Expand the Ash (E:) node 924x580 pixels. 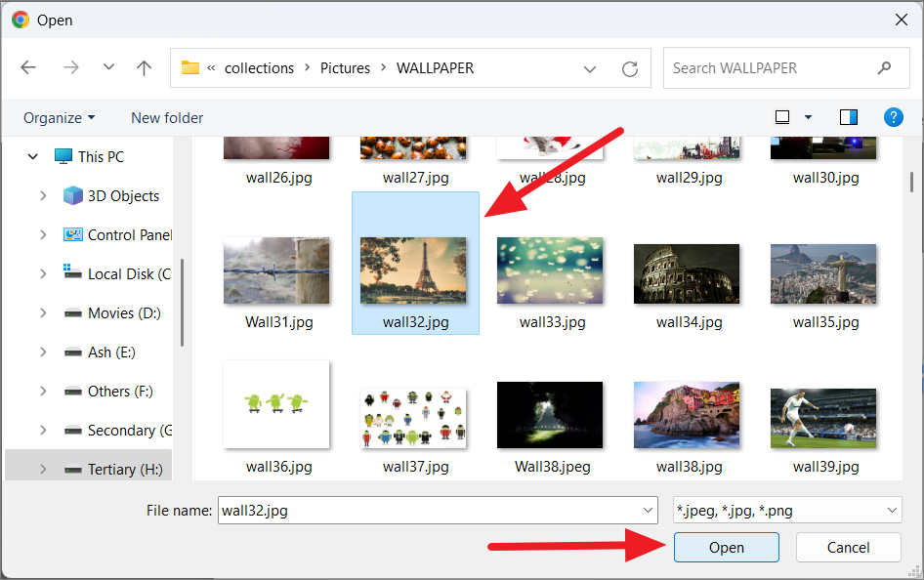(x=43, y=352)
